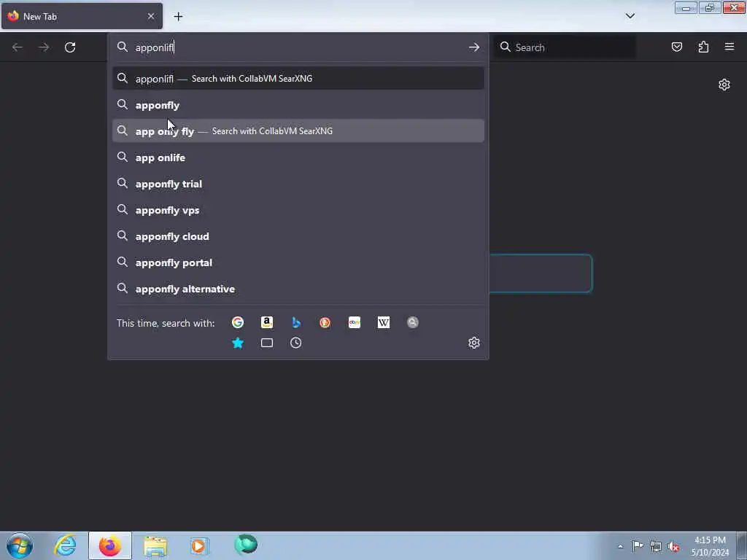
Task: Choose 'apponlifl — Search with CollabVM SearXNG'
Action: pyautogui.click(x=298, y=79)
